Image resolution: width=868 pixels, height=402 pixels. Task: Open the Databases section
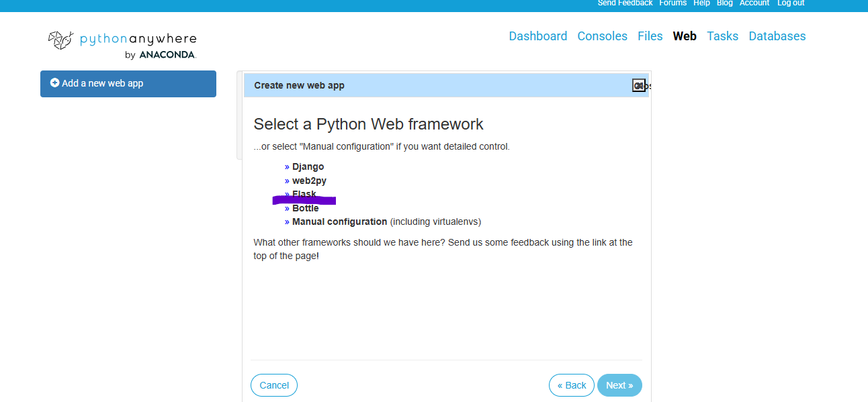click(x=777, y=36)
